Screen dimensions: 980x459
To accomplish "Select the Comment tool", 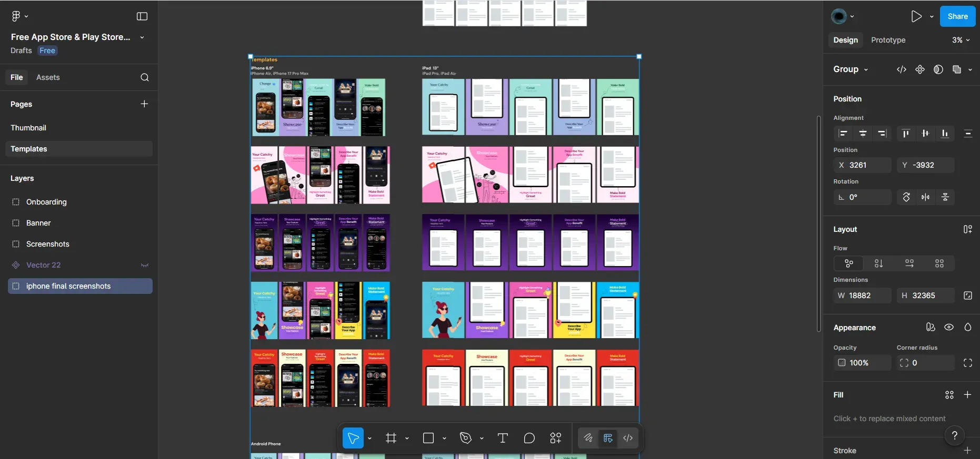I will tap(529, 438).
